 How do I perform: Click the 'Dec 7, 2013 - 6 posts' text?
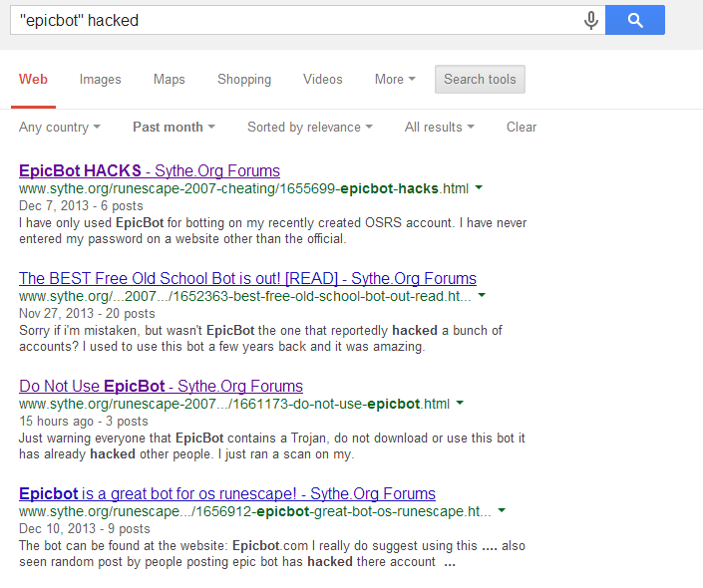[x=81, y=205]
